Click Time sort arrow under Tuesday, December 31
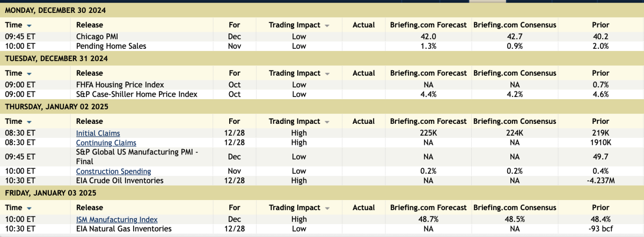 [29, 73]
